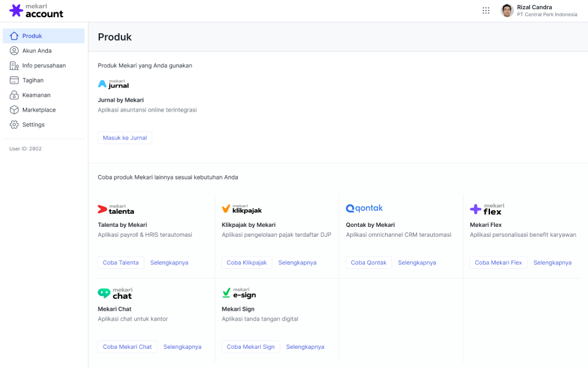The height and width of the screenshot is (368, 588).
Task: Click the Mekari Account logo
Action: click(x=36, y=10)
